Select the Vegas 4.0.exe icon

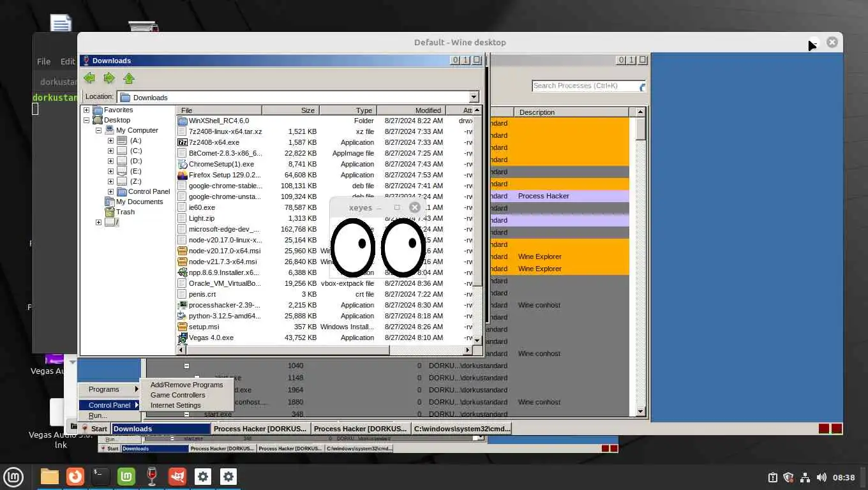pos(183,338)
